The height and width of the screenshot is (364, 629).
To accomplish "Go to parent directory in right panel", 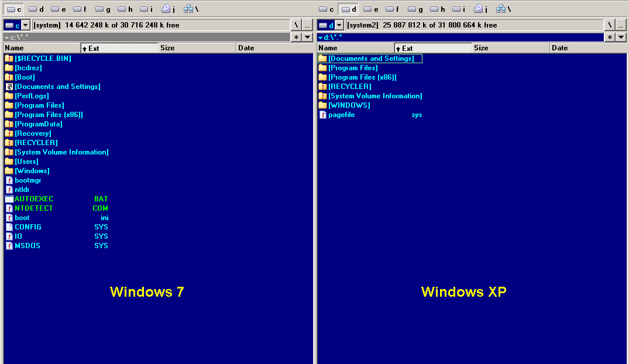I will (621, 25).
